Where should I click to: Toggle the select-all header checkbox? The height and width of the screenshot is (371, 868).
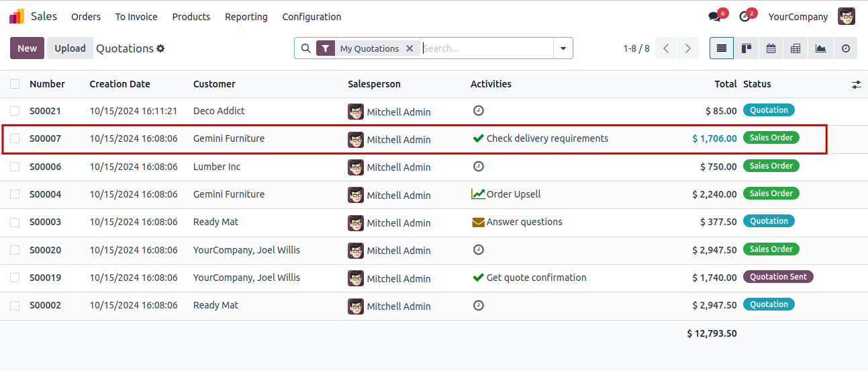pos(15,84)
